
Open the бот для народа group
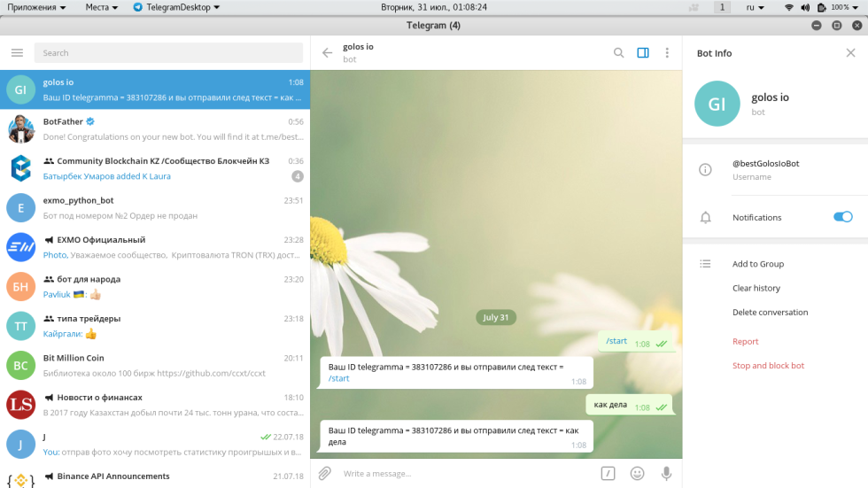click(x=155, y=287)
